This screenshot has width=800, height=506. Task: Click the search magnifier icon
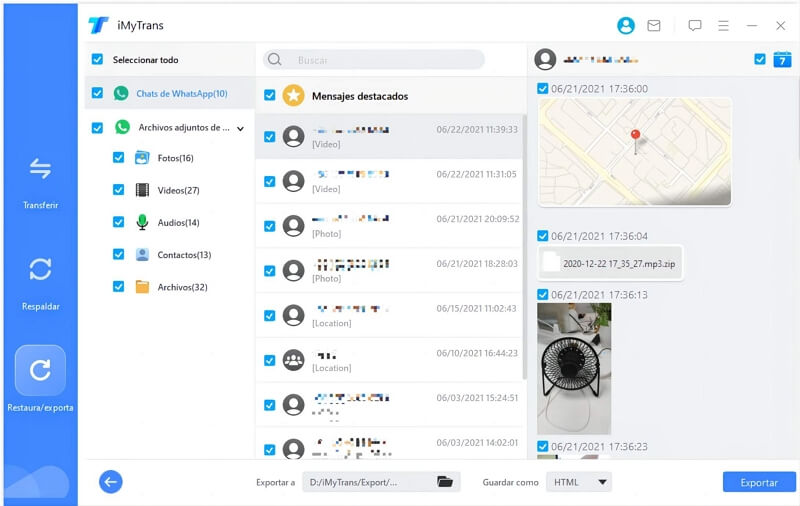coord(274,60)
